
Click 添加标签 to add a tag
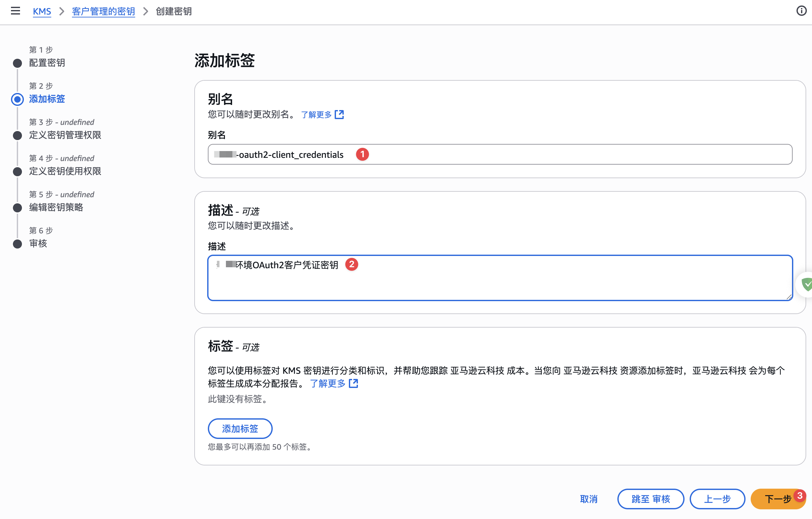240,429
